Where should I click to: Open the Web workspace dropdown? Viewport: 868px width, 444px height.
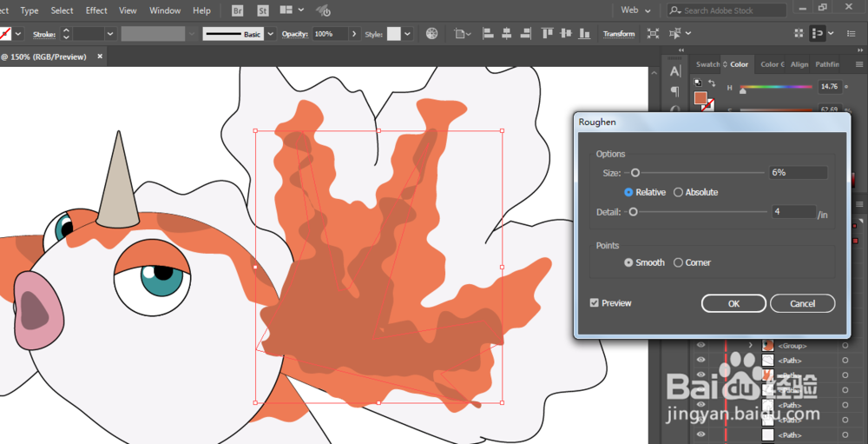click(635, 10)
